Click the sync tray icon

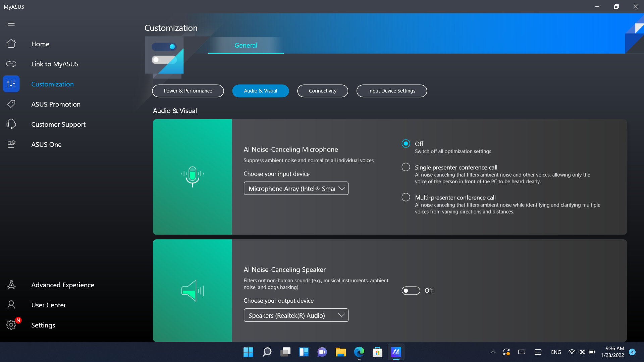click(506, 352)
